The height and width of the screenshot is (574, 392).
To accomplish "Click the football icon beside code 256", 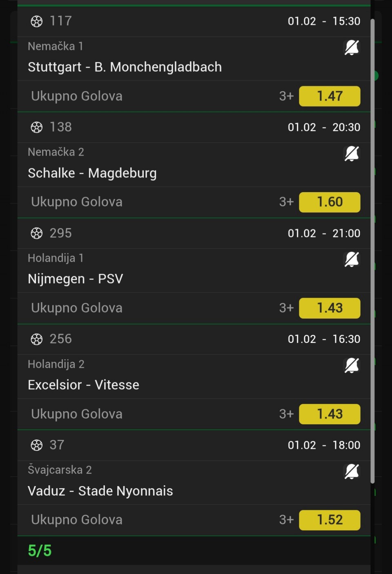I will [x=37, y=339].
